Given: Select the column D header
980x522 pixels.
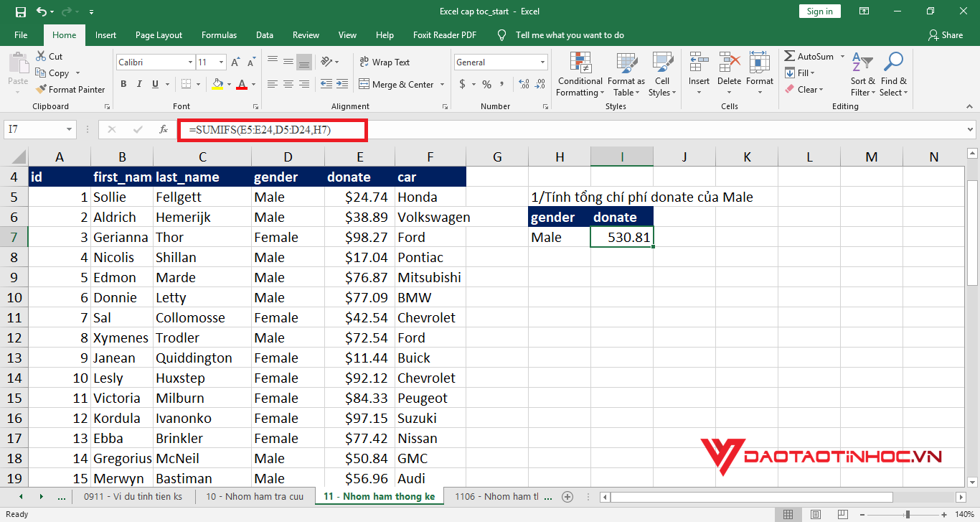Looking at the screenshot, I should pos(288,157).
